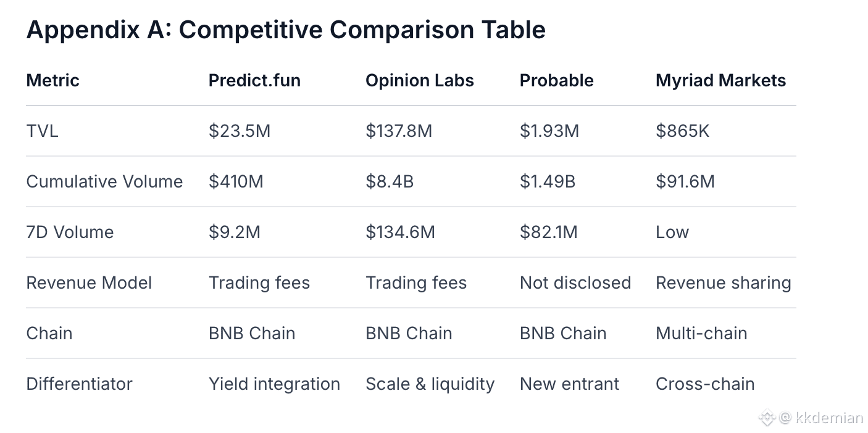Click the Yield integration differentiator cell
This screenshot has width=868, height=433.
[274, 384]
